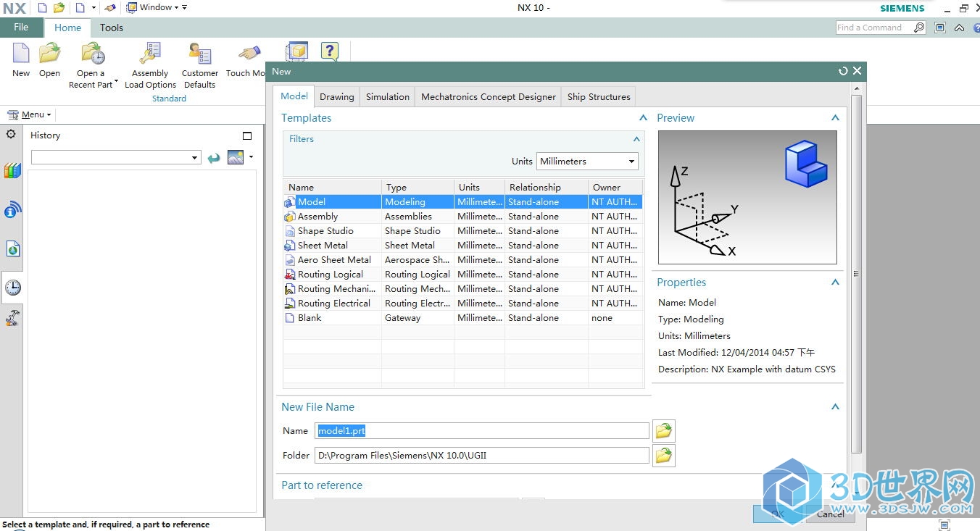The image size is (980, 531).
Task: Browse for file name folder icon
Action: pyautogui.click(x=664, y=431)
